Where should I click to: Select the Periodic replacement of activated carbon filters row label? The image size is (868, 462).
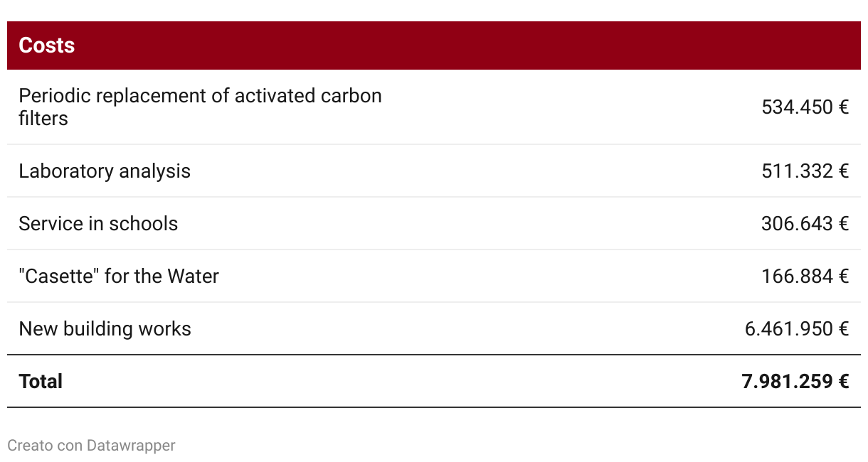pos(200,107)
